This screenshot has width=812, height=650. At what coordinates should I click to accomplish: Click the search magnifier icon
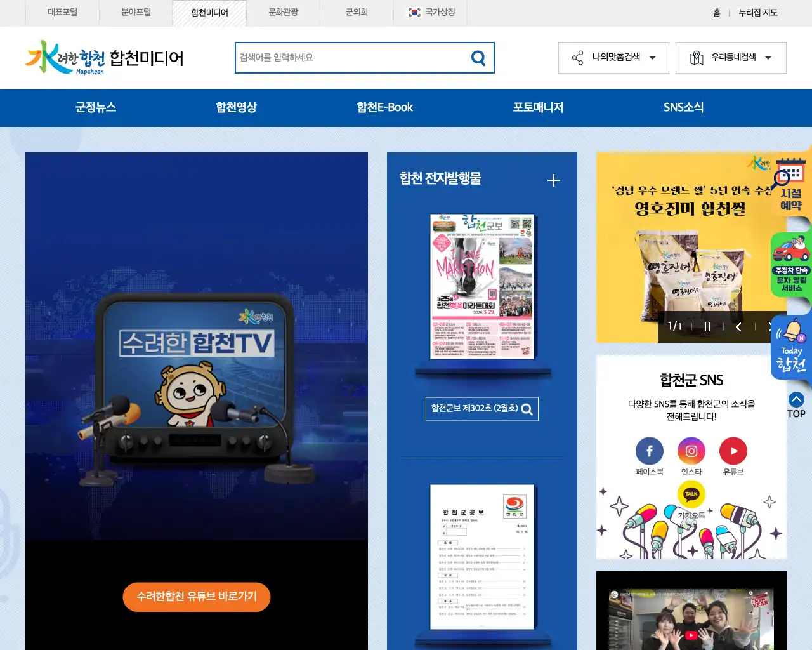tap(478, 57)
